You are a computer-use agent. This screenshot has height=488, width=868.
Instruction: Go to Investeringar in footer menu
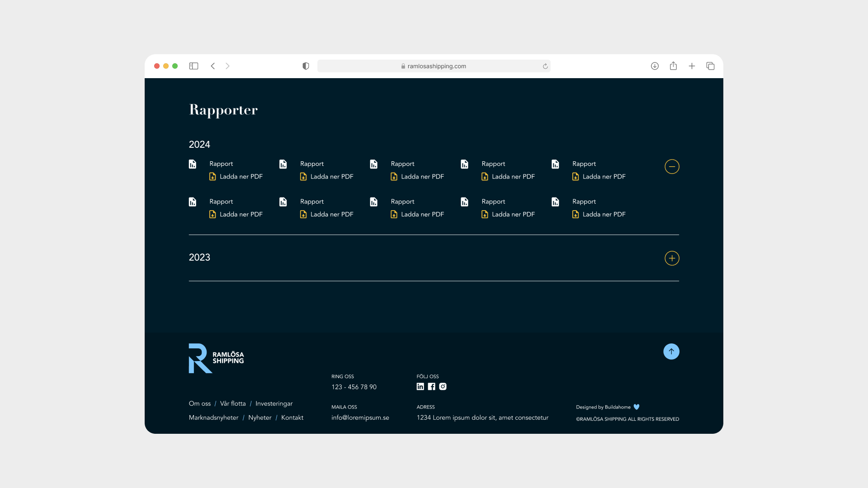pyautogui.click(x=274, y=404)
